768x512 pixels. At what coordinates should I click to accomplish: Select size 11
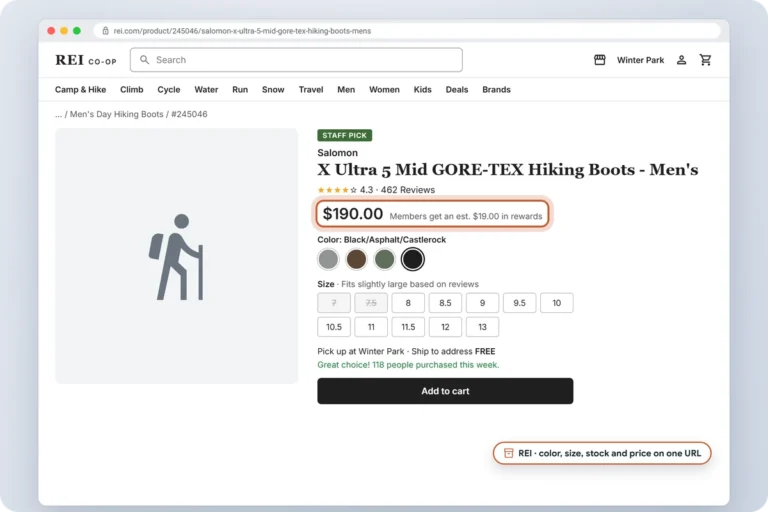coord(371,327)
